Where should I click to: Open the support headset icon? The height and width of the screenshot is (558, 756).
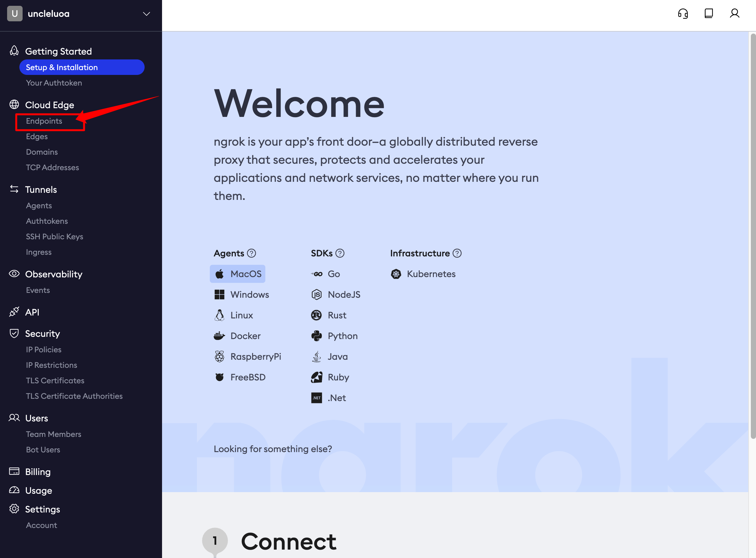683,14
